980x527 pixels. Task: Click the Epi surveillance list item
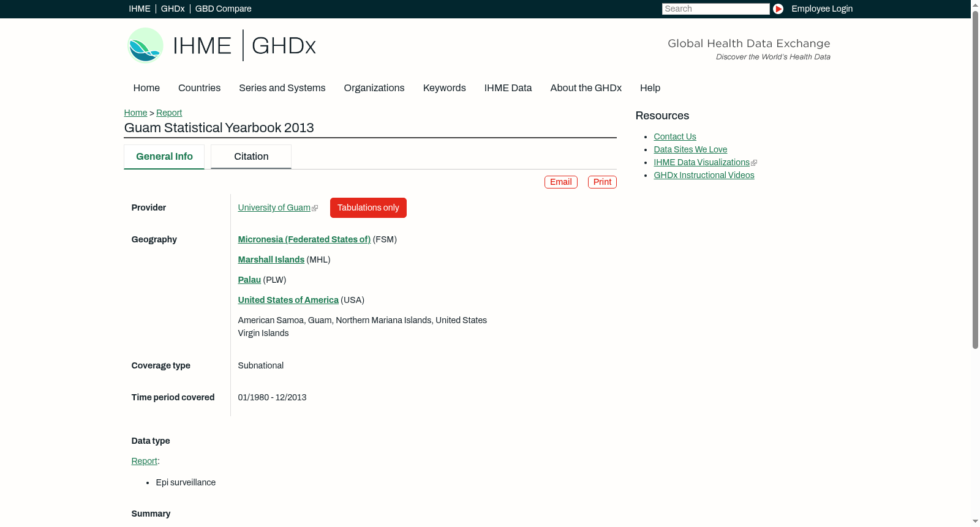(186, 482)
